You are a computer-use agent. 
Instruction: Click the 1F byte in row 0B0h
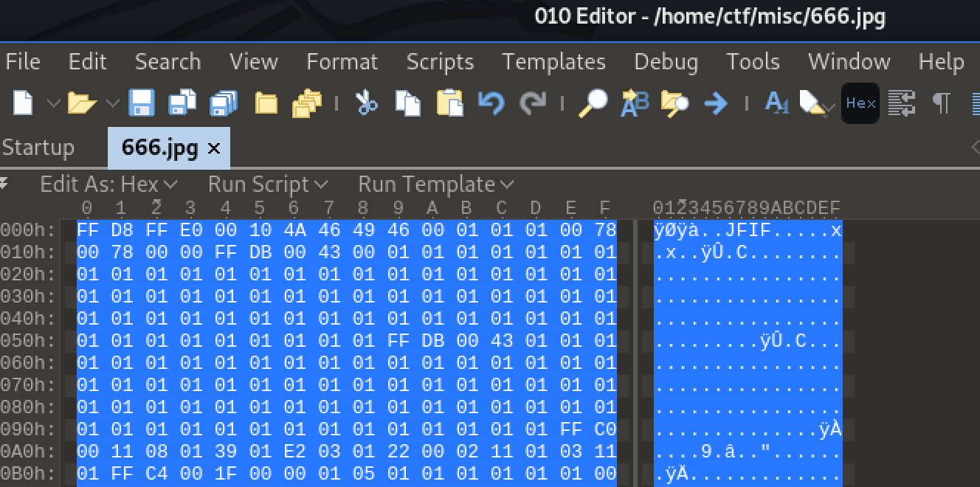(225, 474)
